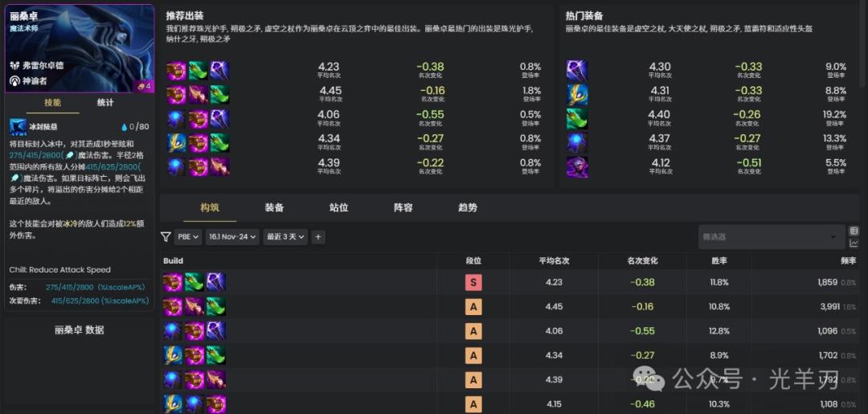Switch to the 构筑 tab
The height and width of the screenshot is (414, 868).
tap(210, 208)
